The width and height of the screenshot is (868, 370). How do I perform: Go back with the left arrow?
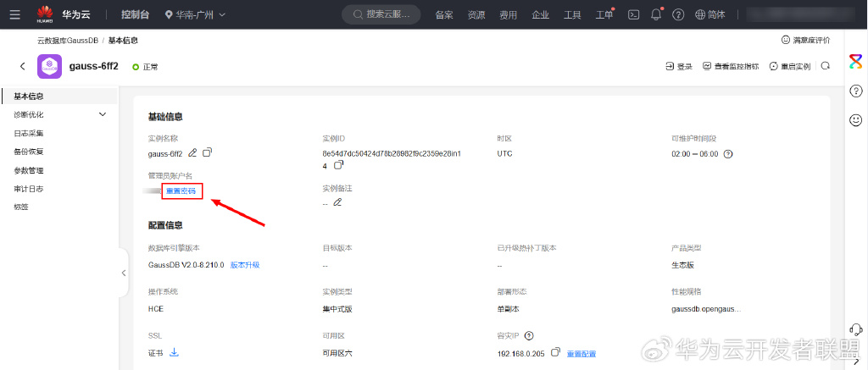tap(23, 66)
